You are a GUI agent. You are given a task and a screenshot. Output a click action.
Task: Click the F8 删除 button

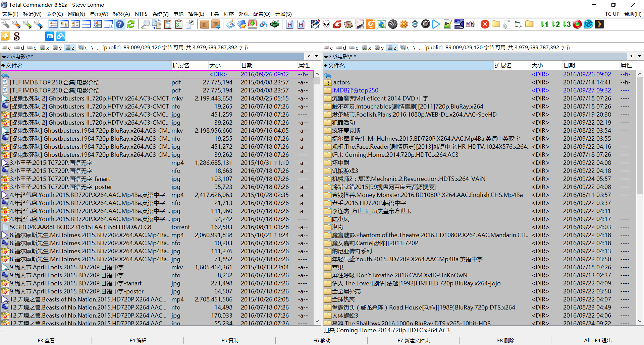pos(505,340)
